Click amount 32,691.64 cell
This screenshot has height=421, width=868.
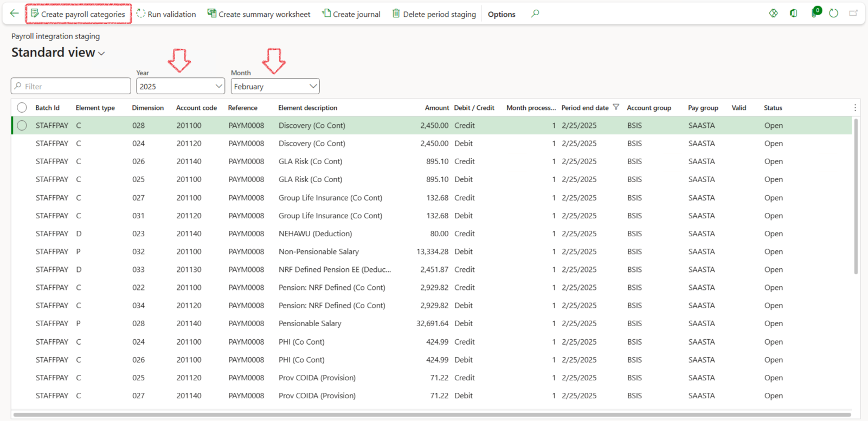(433, 323)
